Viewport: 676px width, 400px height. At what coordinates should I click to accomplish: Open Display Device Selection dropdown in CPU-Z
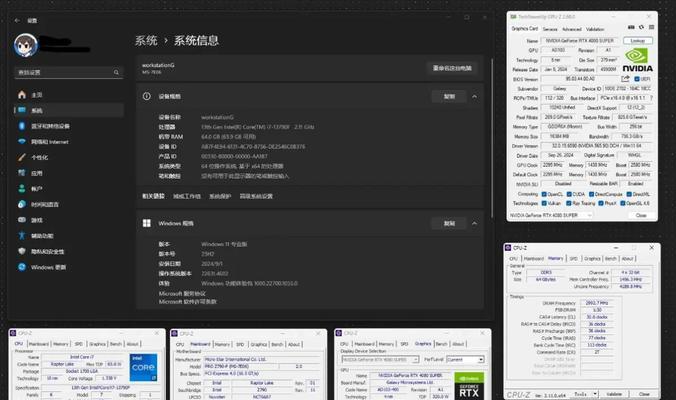(x=380, y=359)
